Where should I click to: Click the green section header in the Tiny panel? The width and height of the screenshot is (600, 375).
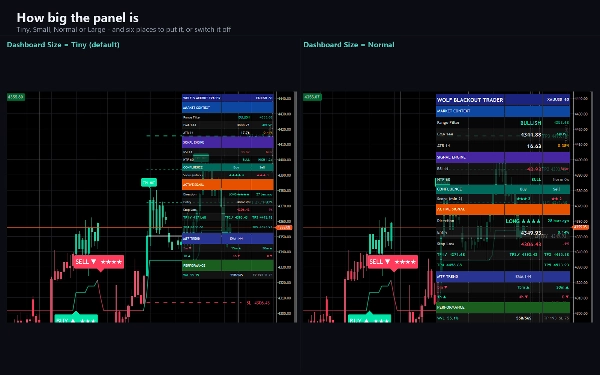click(x=228, y=265)
